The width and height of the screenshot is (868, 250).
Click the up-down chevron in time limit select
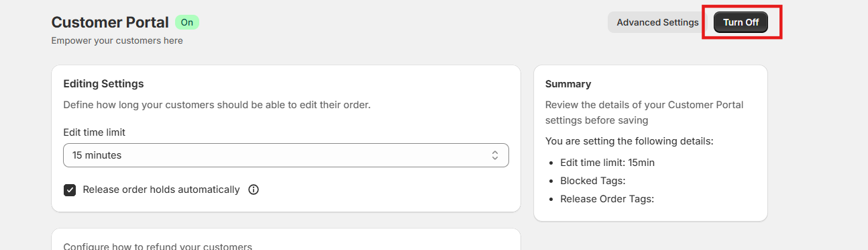[495, 155]
